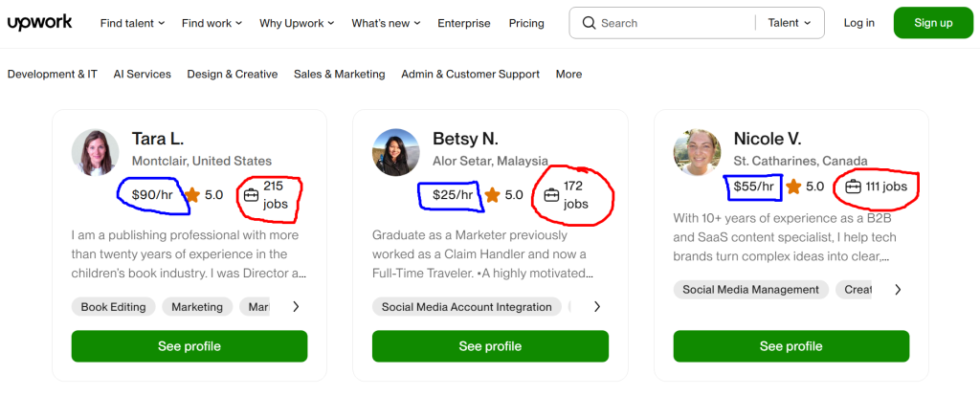This screenshot has height=396, width=980.
Task: Click the Log in link
Action: pyautogui.click(x=858, y=23)
